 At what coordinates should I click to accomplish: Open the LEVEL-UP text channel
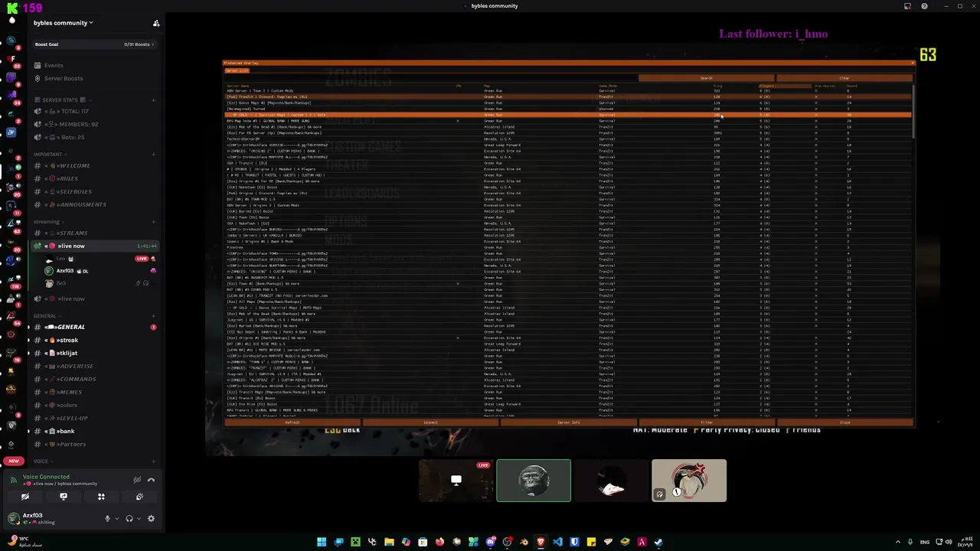(95, 418)
